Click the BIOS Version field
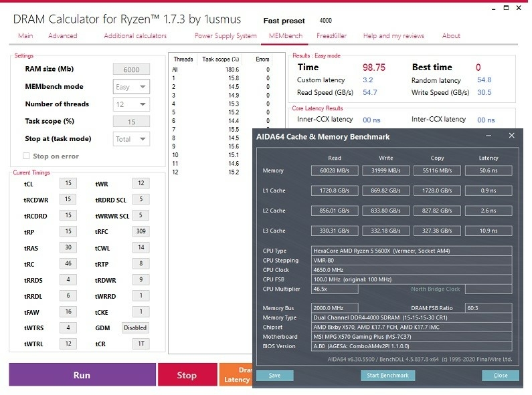The image size is (532, 395). [x=412, y=346]
